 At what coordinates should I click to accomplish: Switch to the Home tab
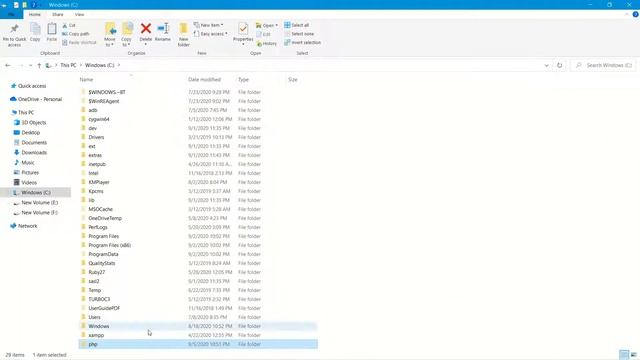35,15
